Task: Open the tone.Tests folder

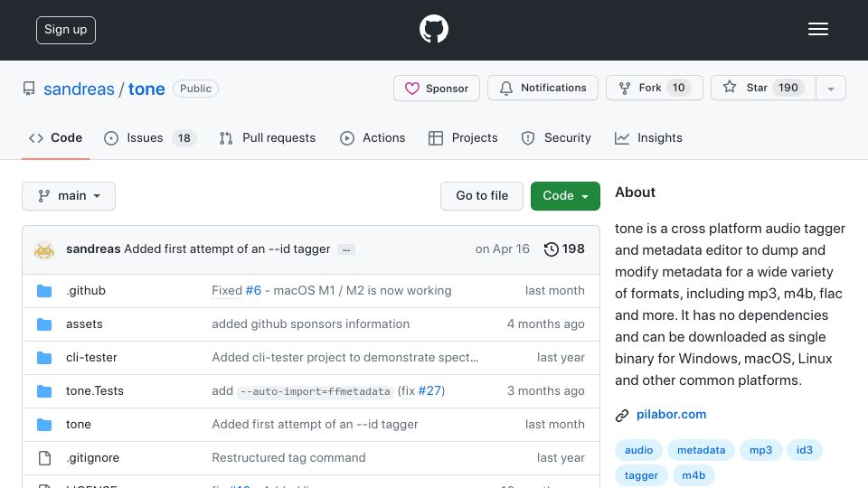Action: coord(95,391)
